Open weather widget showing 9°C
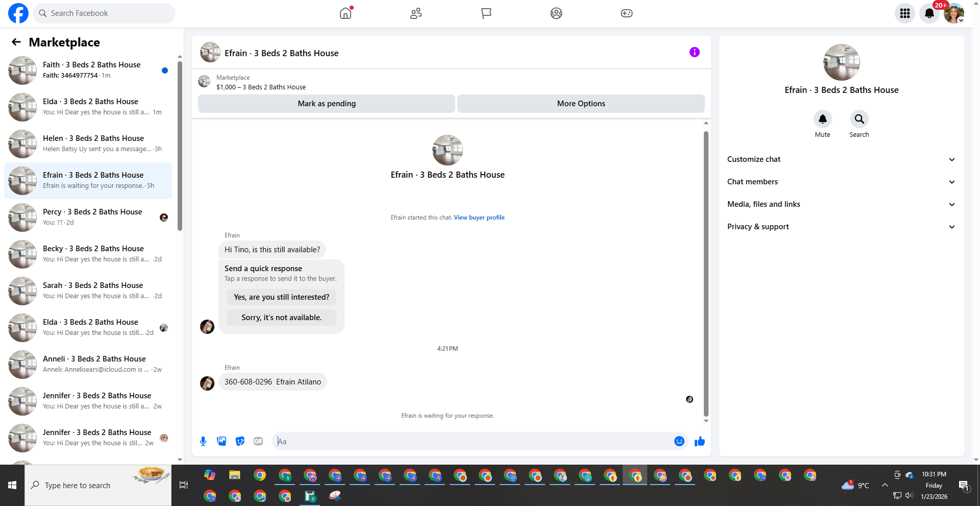This screenshot has width=980, height=506. (x=855, y=485)
